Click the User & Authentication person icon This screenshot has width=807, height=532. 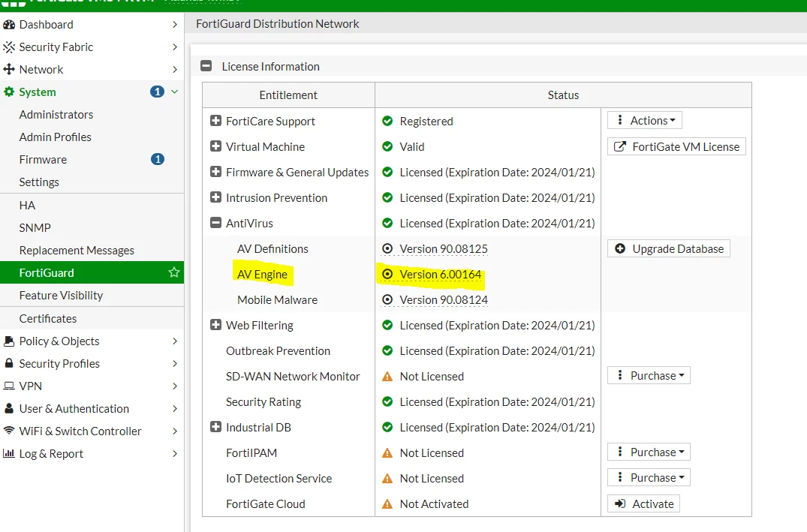[9, 408]
